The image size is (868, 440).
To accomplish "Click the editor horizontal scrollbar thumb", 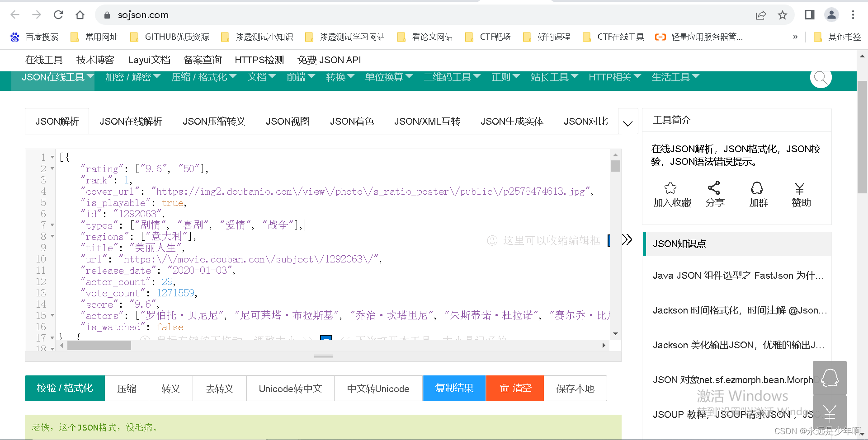I will (99, 345).
